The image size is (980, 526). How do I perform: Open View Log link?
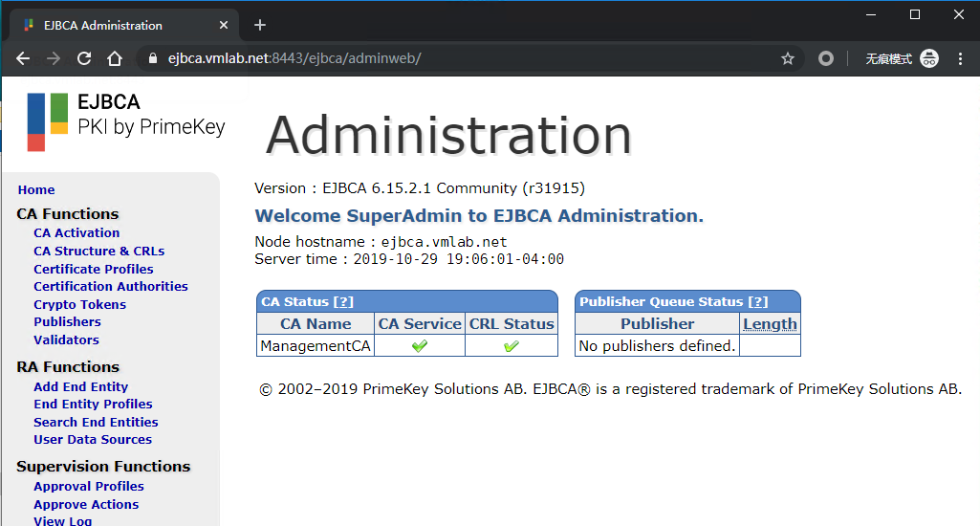(62, 521)
